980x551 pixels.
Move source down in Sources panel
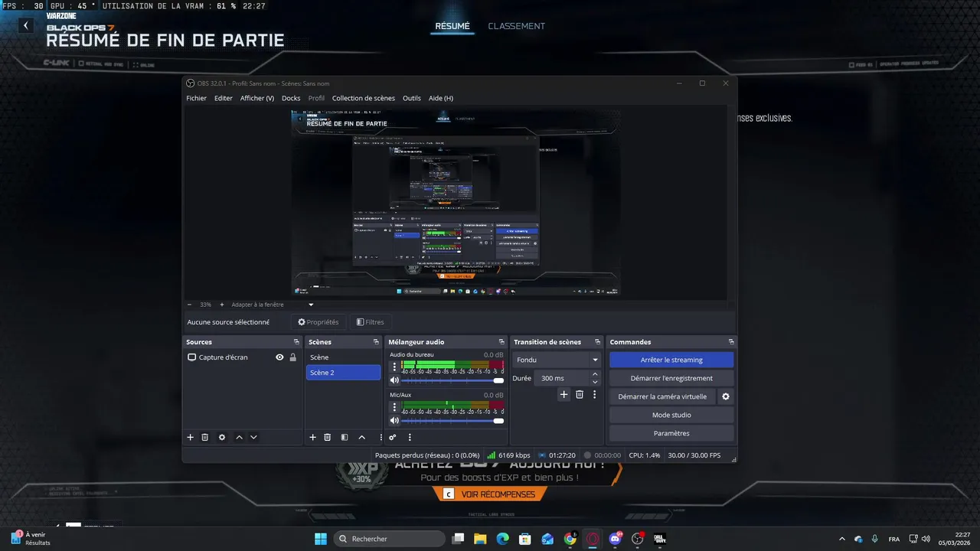[253, 437]
